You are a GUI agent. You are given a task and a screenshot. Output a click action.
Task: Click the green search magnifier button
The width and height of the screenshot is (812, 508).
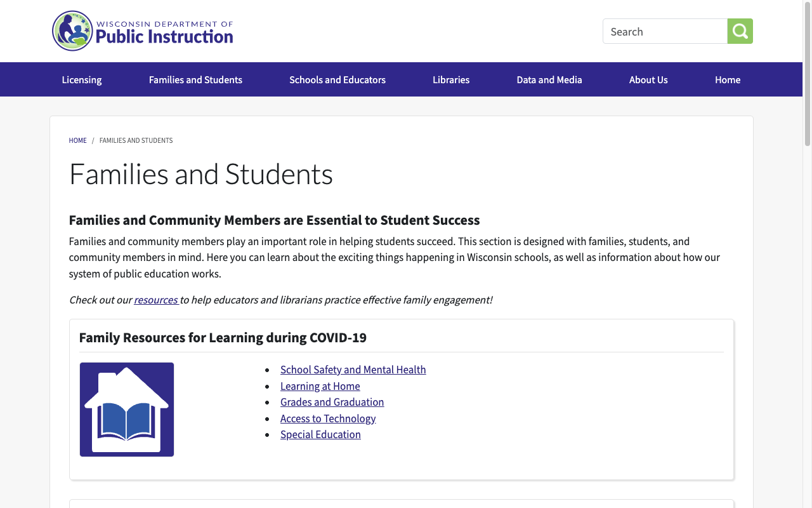click(740, 31)
